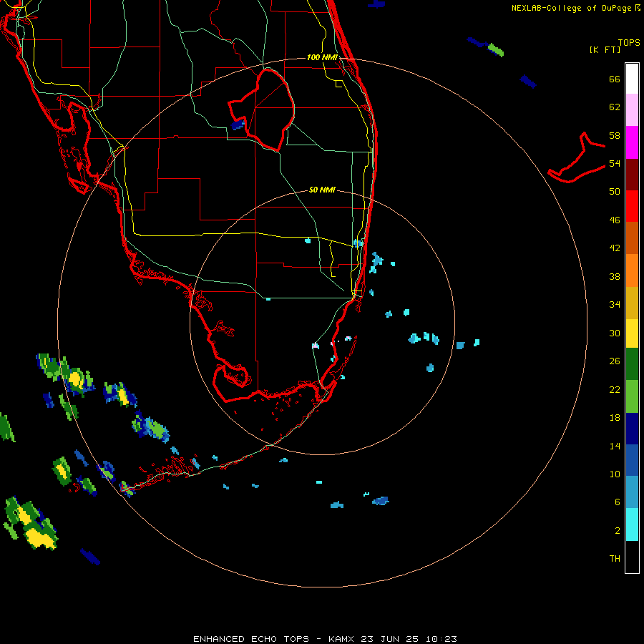Click scale value 18
This screenshot has height=644, width=644.
(x=615, y=418)
